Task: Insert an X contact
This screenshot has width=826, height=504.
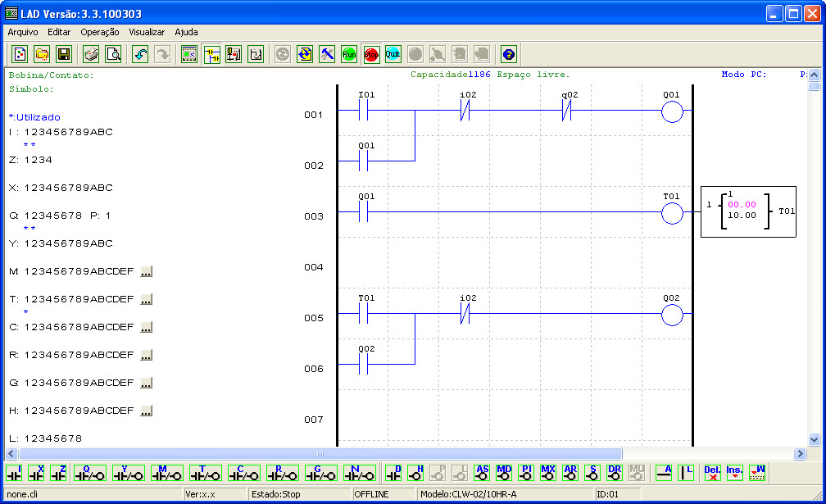Action: tap(36, 473)
